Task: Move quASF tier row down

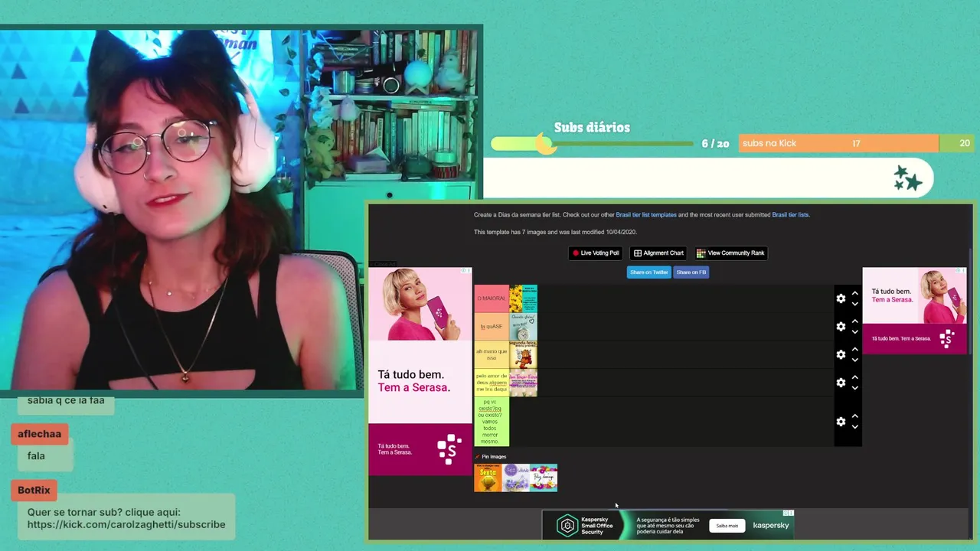Action: coord(855,332)
